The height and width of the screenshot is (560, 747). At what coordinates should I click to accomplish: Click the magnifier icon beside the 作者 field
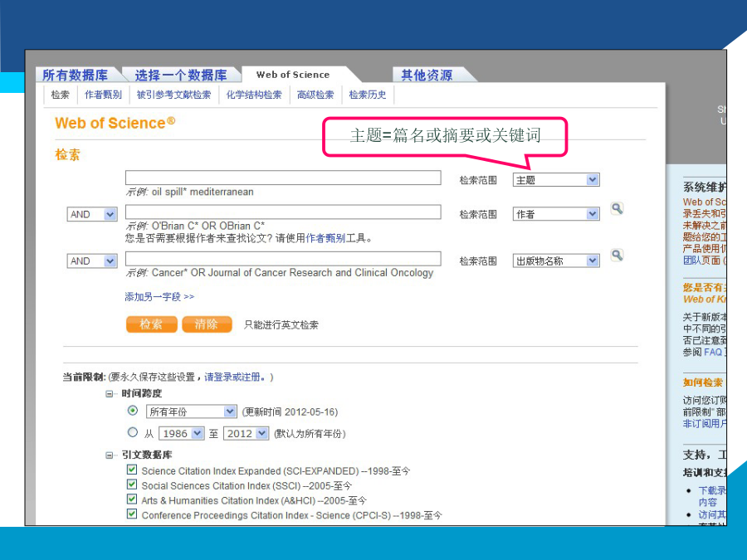(x=617, y=208)
